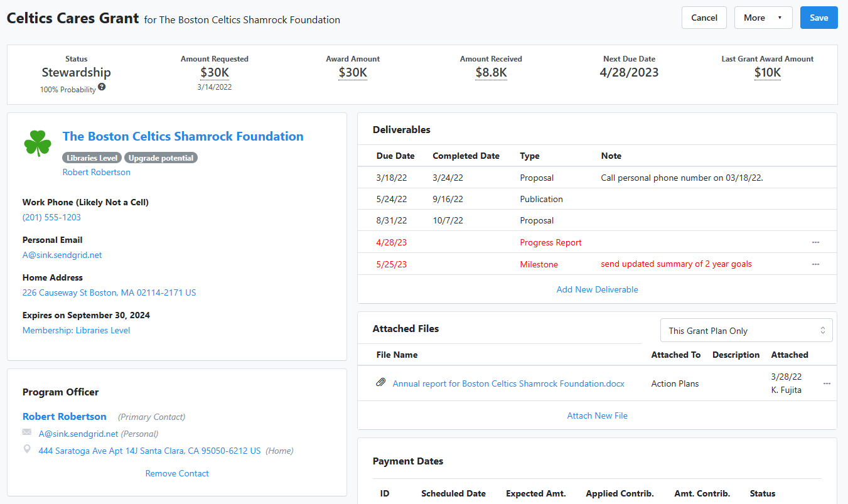Click Attach New File
This screenshot has width=848, height=504.
(598, 416)
